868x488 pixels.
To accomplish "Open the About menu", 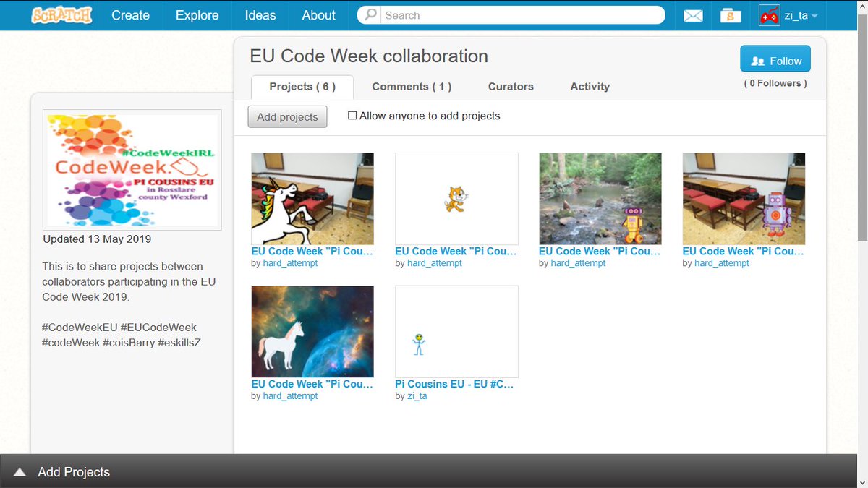I will click(318, 15).
